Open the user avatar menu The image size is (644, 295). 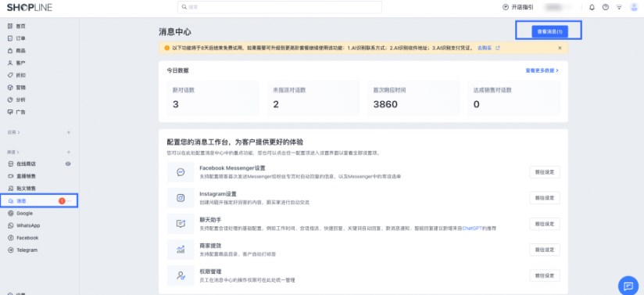point(634,7)
